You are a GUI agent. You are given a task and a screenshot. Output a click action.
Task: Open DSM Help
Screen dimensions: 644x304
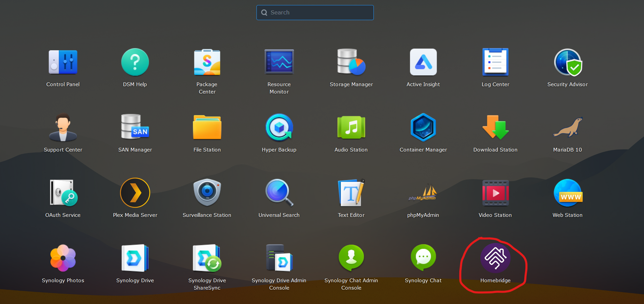[x=135, y=62]
